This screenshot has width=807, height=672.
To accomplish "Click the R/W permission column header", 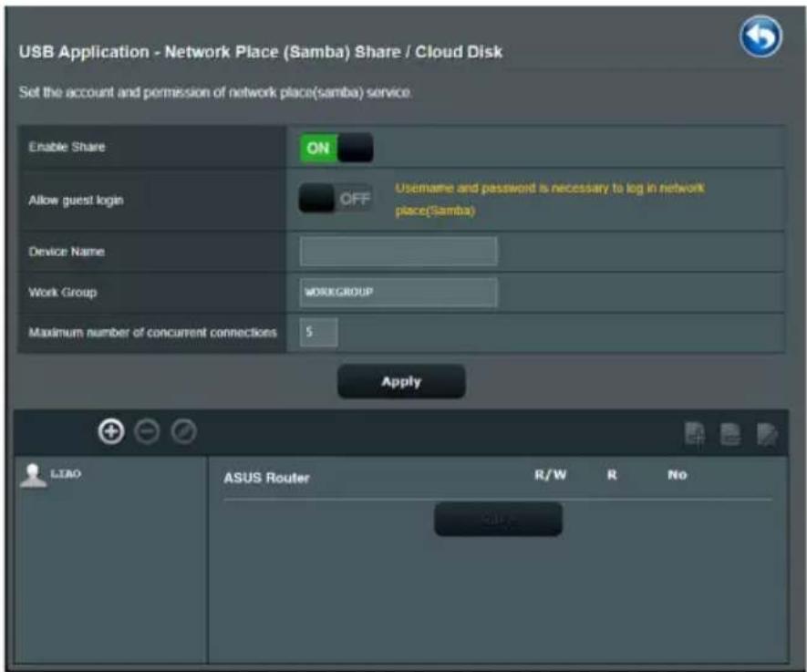I will click(550, 475).
